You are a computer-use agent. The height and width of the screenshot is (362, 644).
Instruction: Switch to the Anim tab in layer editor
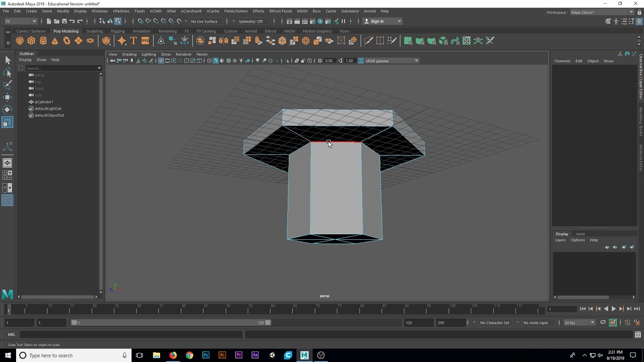point(580,234)
